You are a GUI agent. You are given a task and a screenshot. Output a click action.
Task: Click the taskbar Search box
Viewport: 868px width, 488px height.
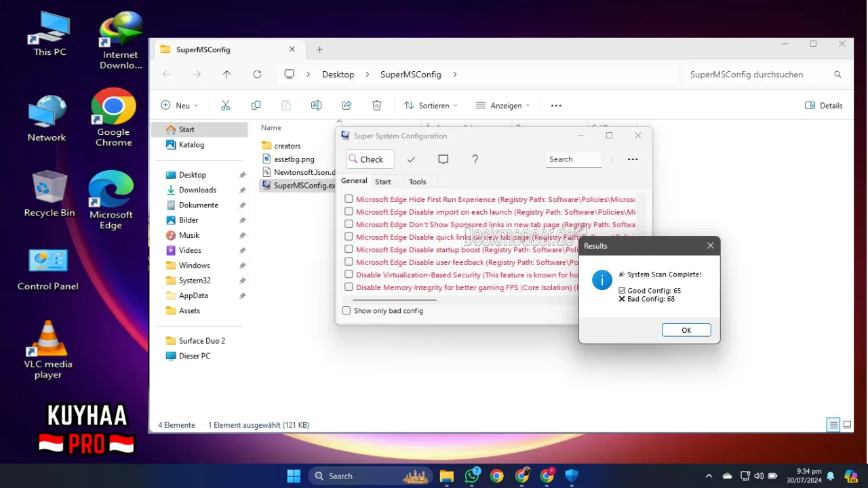(370, 476)
